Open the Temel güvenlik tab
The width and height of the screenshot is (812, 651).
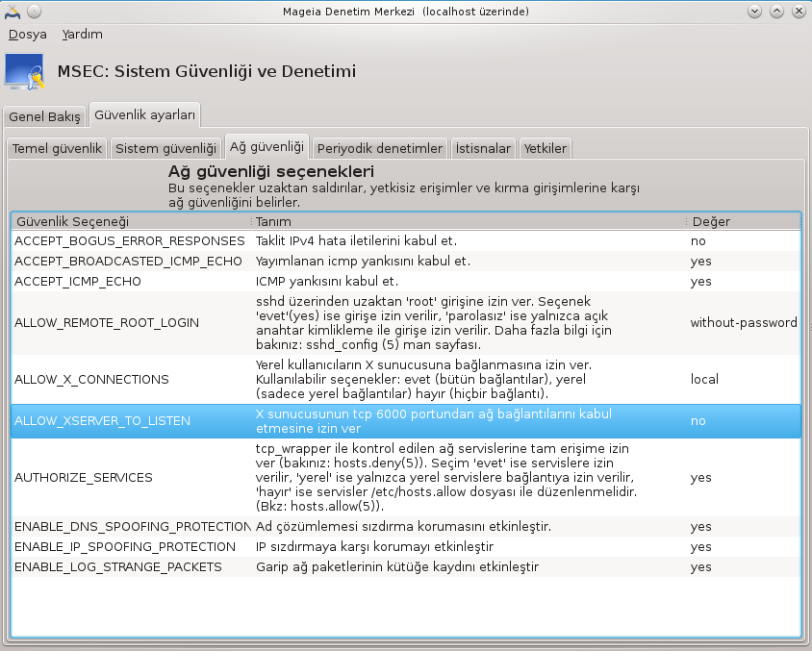pos(57,148)
